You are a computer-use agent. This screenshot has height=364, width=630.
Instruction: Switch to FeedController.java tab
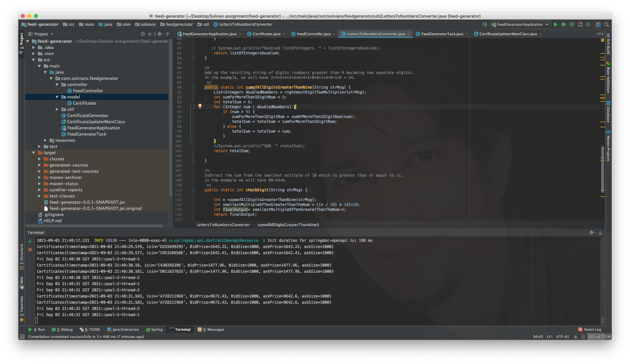pyautogui.click(x=313, y=34)
